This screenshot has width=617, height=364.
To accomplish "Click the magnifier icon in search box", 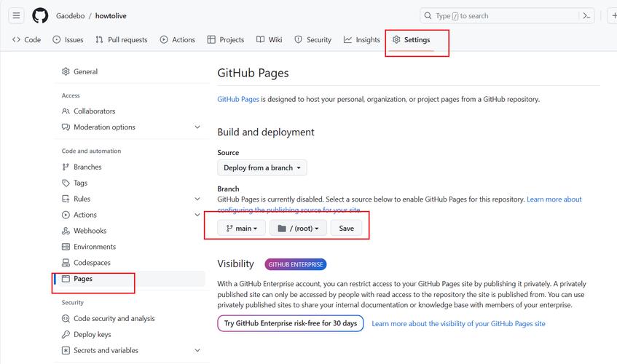I will (x=428, y=16).
